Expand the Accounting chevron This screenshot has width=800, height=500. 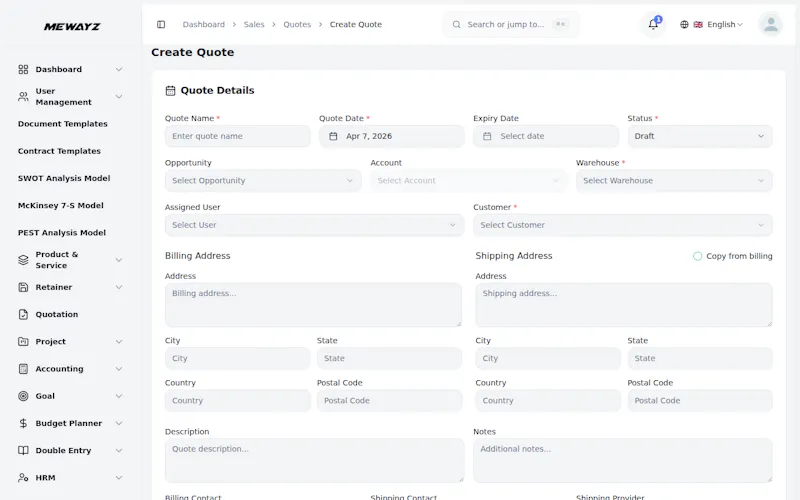tap(119, 369)
